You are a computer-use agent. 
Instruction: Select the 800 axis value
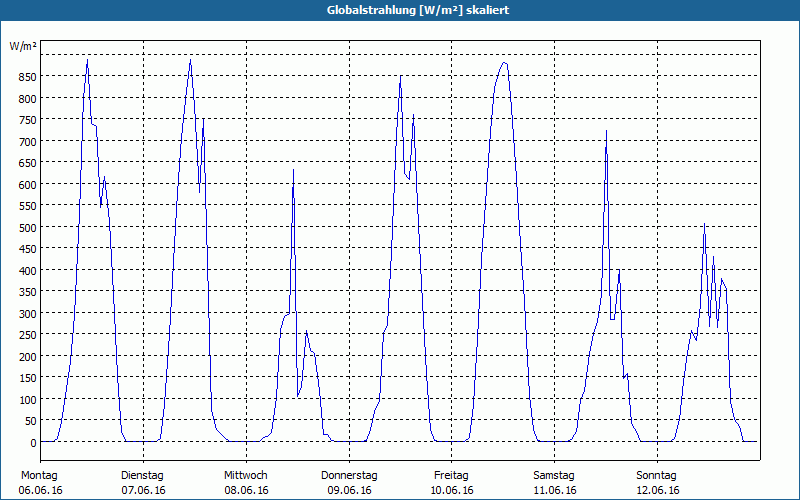pos(28,99)
